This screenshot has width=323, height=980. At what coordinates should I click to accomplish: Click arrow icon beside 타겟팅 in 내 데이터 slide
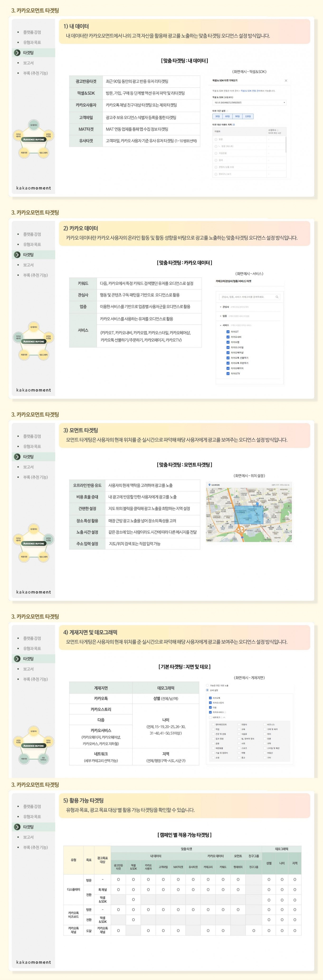(x=17, y=53)
